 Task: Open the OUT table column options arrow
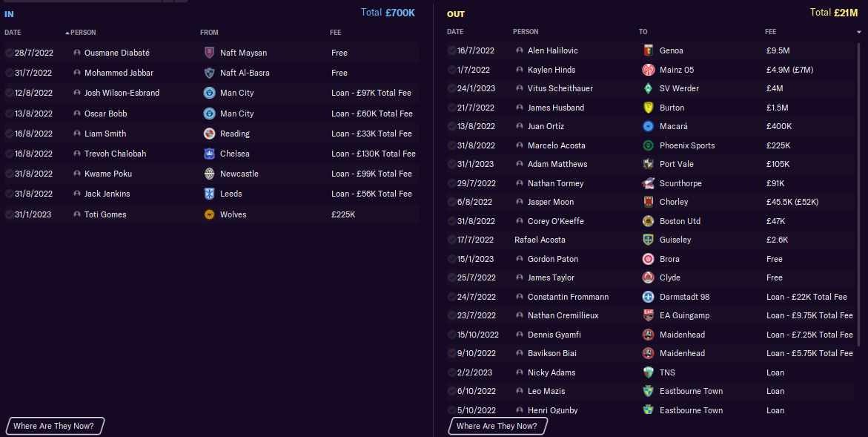pos(858,32)
